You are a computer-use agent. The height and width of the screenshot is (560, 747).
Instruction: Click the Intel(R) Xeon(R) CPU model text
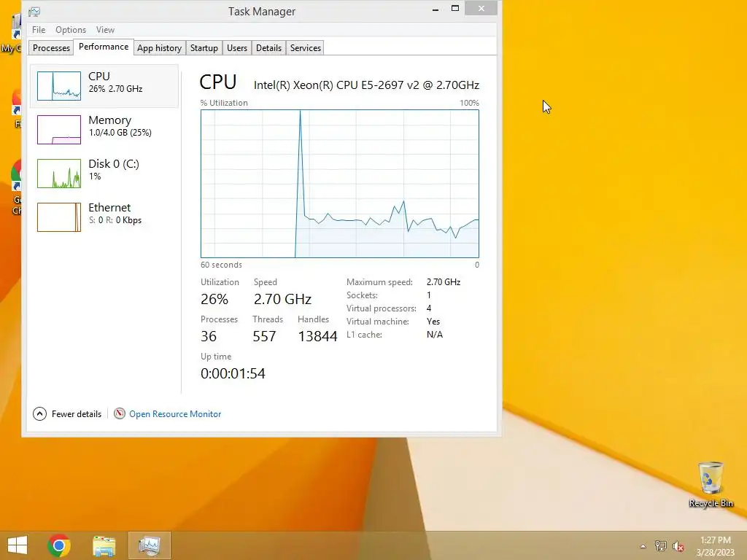point(366,85)
